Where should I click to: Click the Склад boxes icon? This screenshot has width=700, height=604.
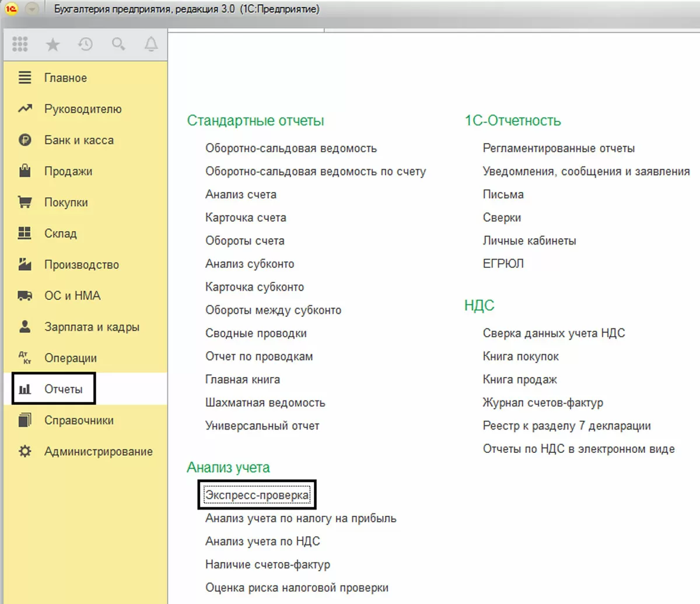pos(24,233)
